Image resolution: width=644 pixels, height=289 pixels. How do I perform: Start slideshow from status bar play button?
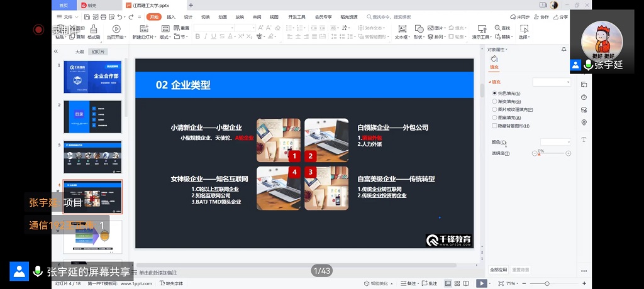(481, 283)
